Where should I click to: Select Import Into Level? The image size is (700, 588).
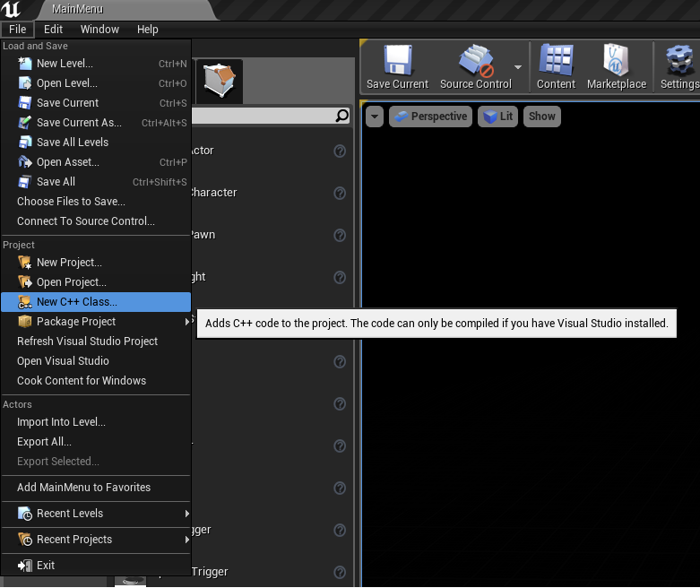(96, 422)
